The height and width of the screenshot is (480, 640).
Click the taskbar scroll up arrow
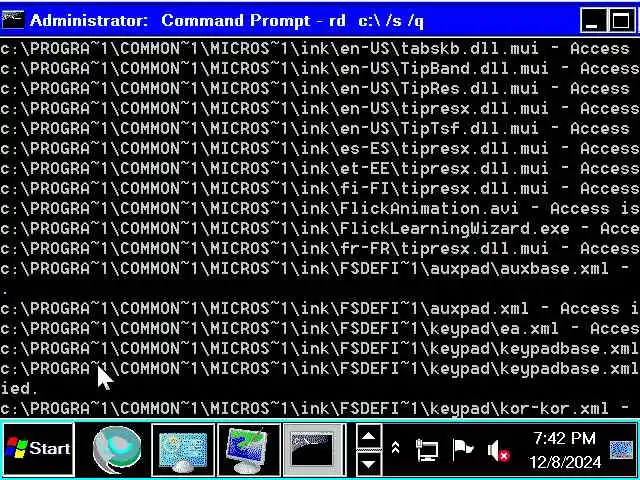(x=369, y=436)
